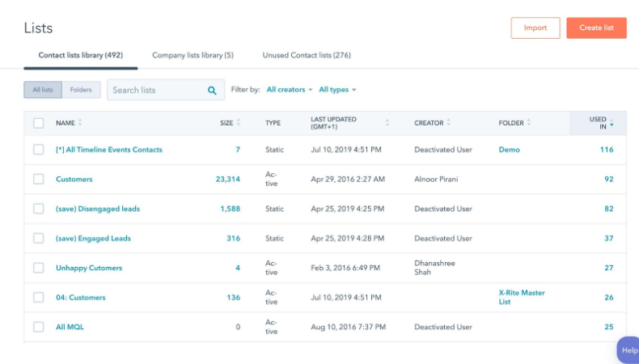The width and height of the screenshot is (639, 364).
Task: Click the 'Dhanashree Shah' creator cell
Action: [434, 268]
